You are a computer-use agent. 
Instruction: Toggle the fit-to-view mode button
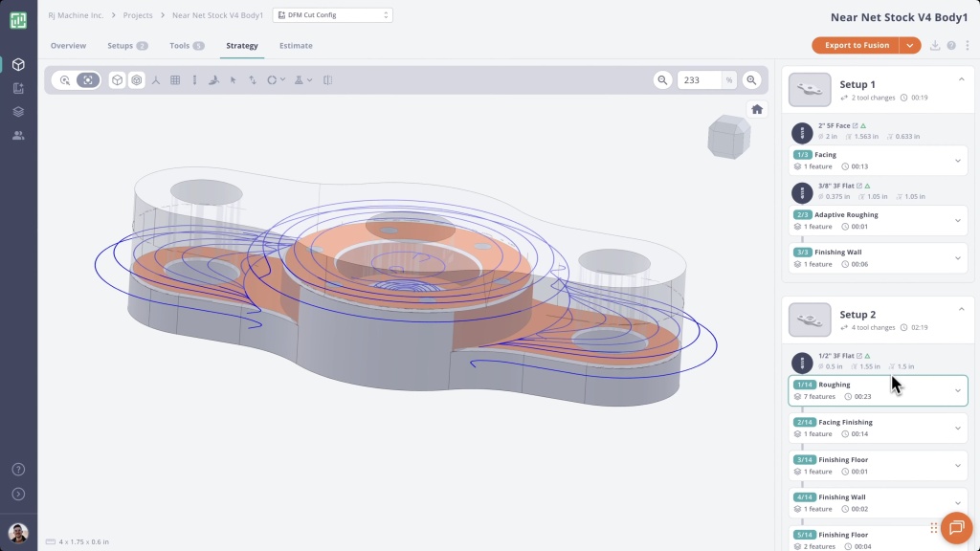tap(88, 80)
